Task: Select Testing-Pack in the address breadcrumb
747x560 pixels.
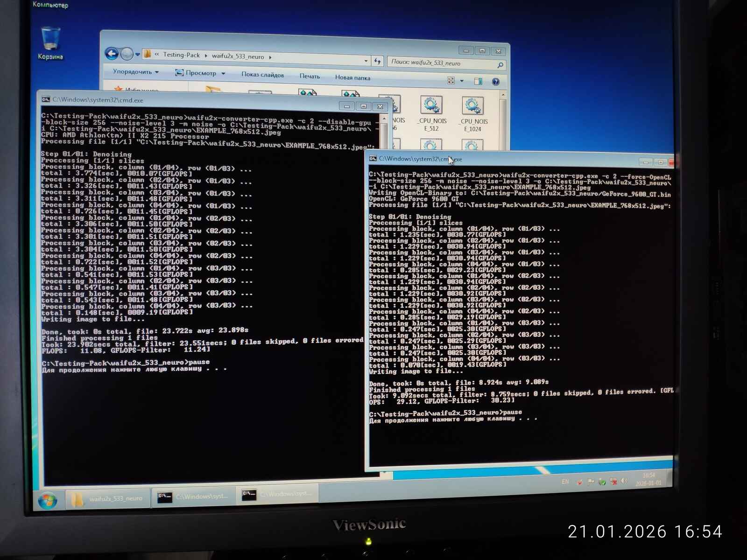Action: tap(181, 55)
